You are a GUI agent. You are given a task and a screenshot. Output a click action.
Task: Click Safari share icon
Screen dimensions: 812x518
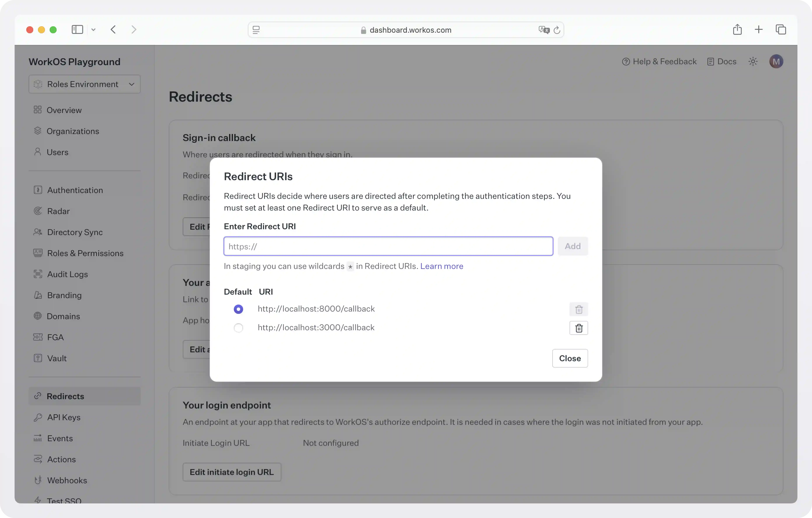pos(737,29)
